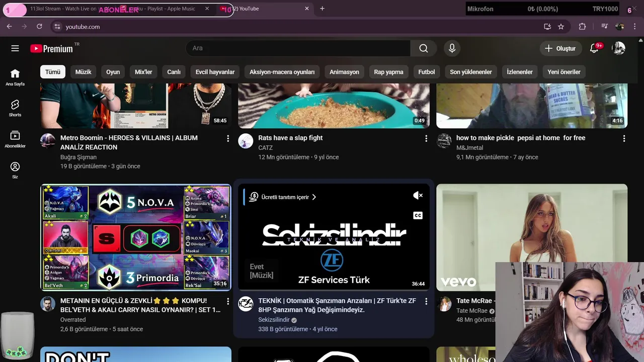Select the Tümü filter chip
Viewport: 644px width, 362px height.
pos(53,72)
